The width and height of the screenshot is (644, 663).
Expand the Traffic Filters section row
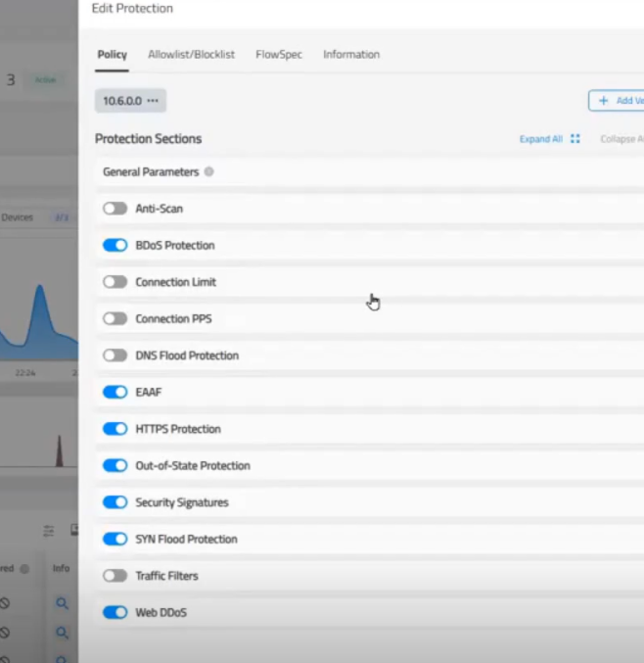(370, 576)
